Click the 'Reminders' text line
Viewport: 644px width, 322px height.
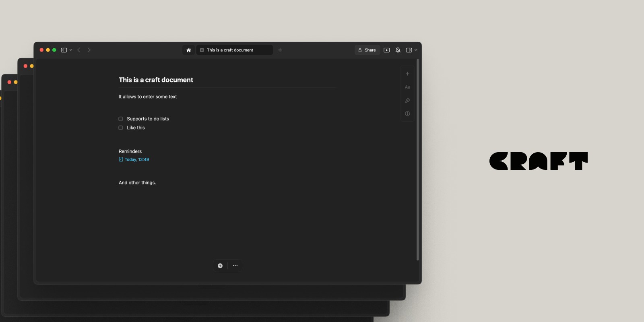(x=130, y=151)
